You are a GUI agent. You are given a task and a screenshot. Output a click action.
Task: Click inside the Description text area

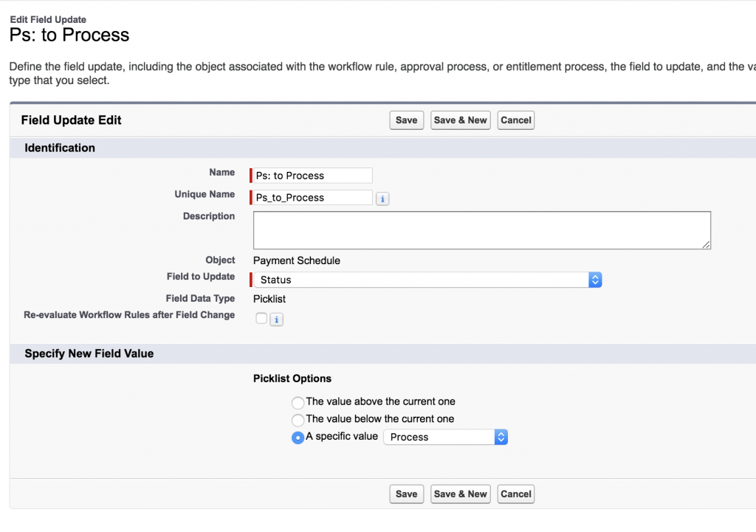481,230
